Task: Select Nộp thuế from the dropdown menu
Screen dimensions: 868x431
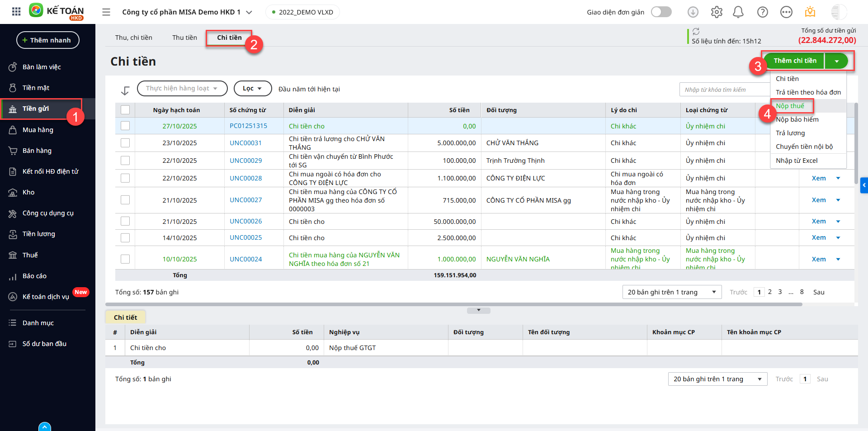Action: click(790, 106)
